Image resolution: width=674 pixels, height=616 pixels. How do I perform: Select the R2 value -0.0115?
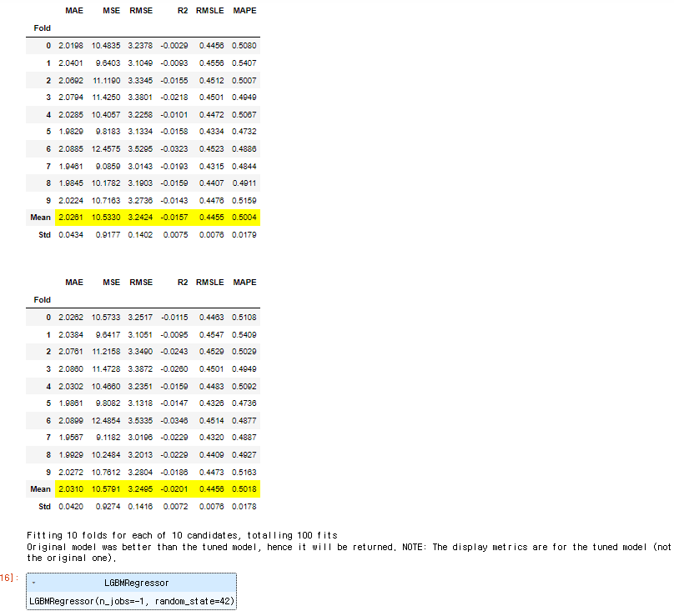174,318
